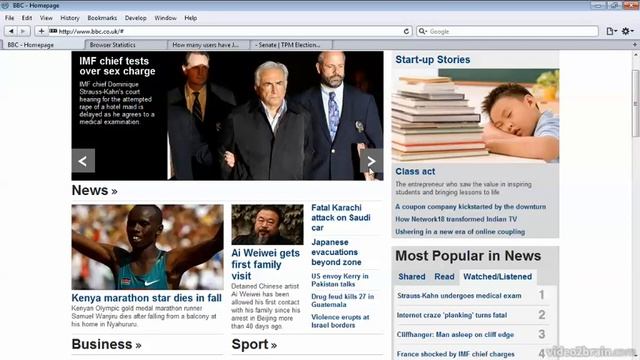640x360 pixels.
Task: Show the previous carousel story arrow
Action: pos(83,161)
